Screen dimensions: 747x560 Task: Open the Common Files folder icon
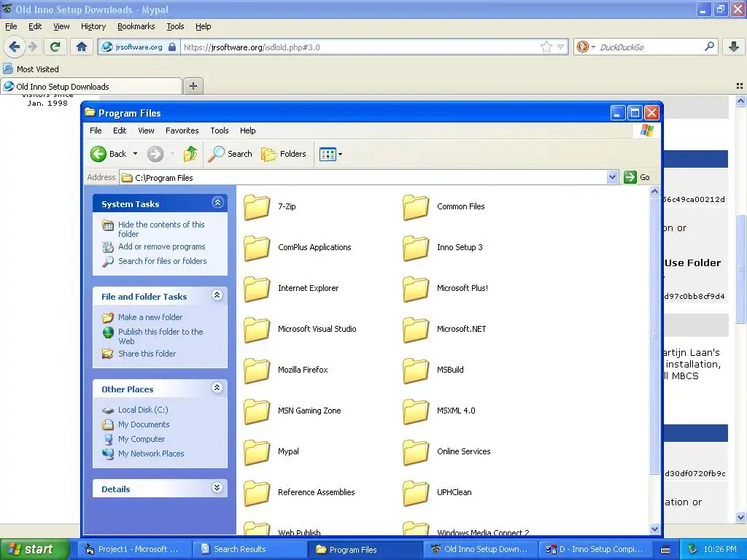coord(416,207)
